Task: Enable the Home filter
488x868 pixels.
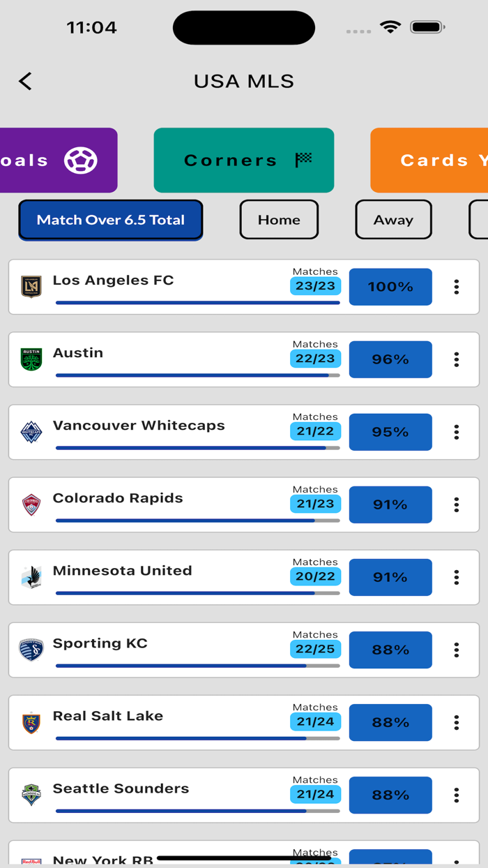Action: coord(279,219)
